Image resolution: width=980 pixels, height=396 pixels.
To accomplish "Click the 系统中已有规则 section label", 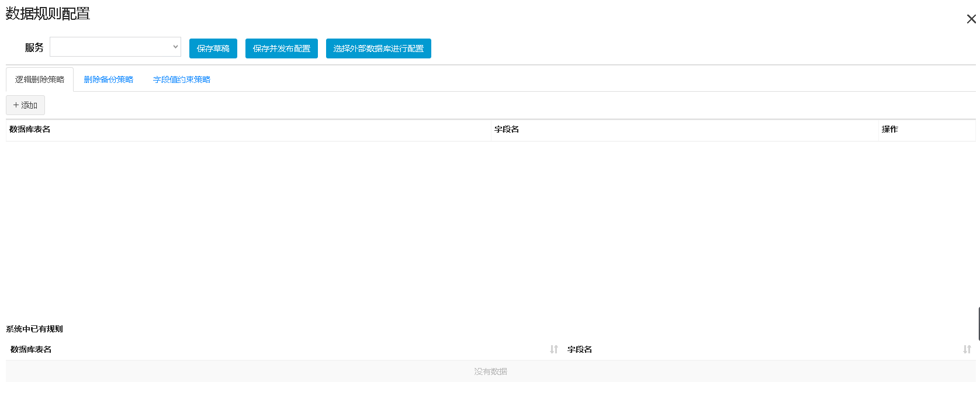I will [x=34, y=329].
